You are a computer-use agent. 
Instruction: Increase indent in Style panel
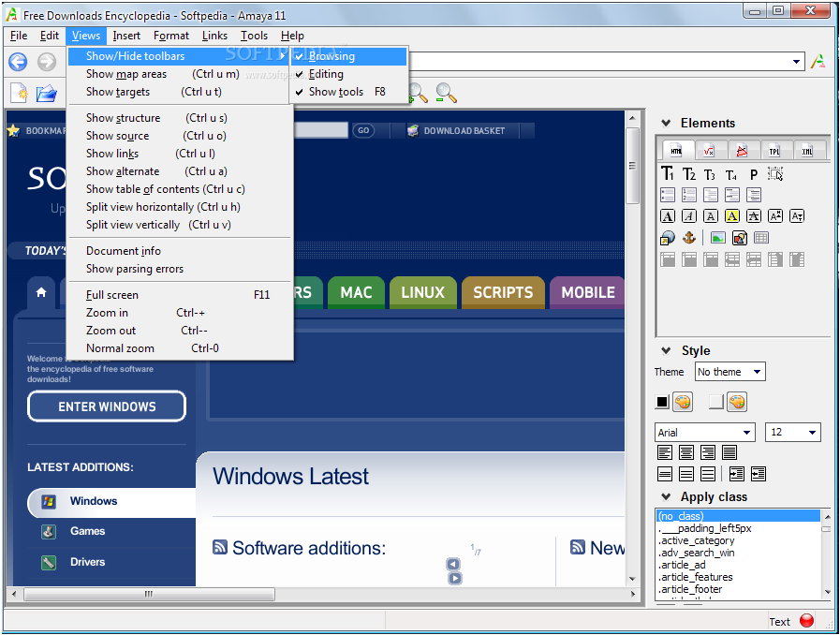point(737,474)
